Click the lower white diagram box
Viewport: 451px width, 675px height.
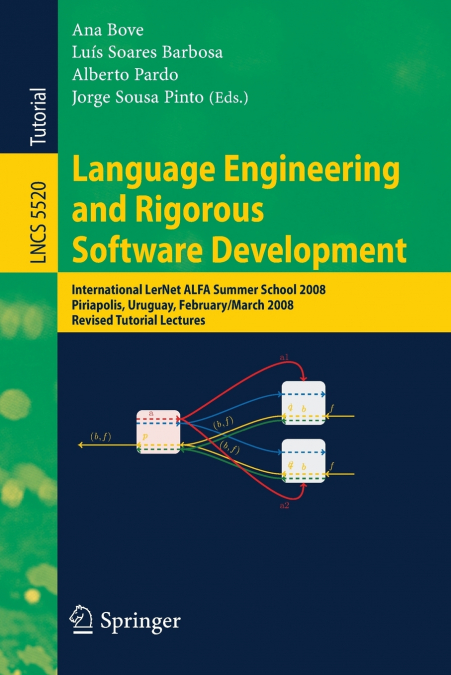point(303,461)
